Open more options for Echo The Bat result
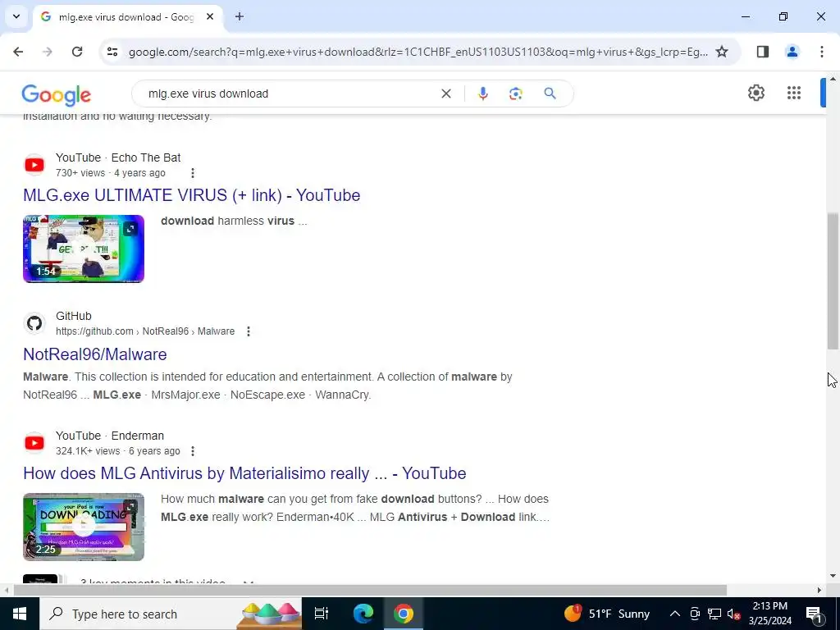This screenshot has height=630, width=840. coord(193,173)
